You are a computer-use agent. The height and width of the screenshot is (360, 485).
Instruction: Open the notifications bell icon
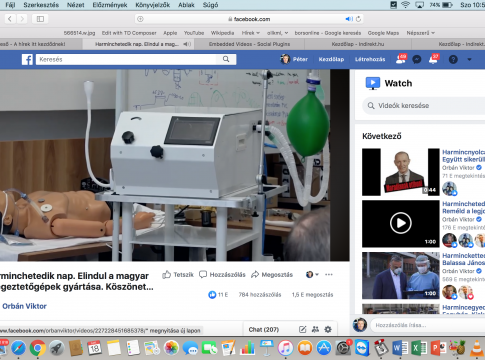coord(433,59)
